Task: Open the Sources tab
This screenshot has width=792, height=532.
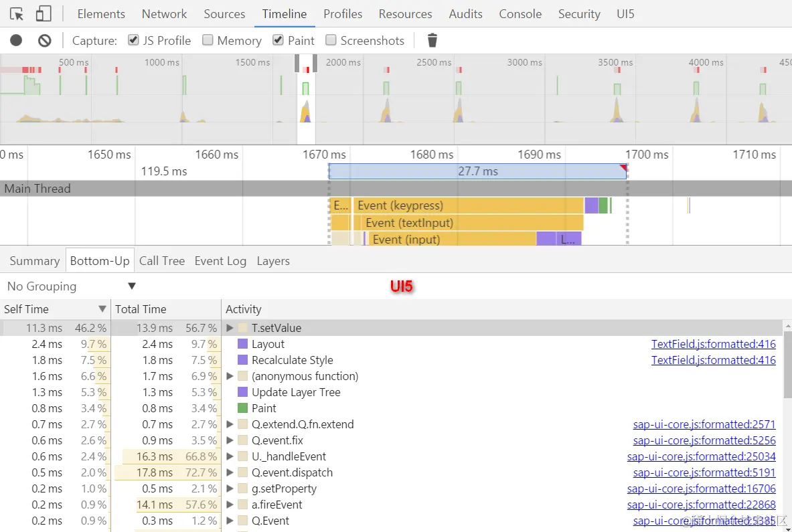Action: coord(224,13)
